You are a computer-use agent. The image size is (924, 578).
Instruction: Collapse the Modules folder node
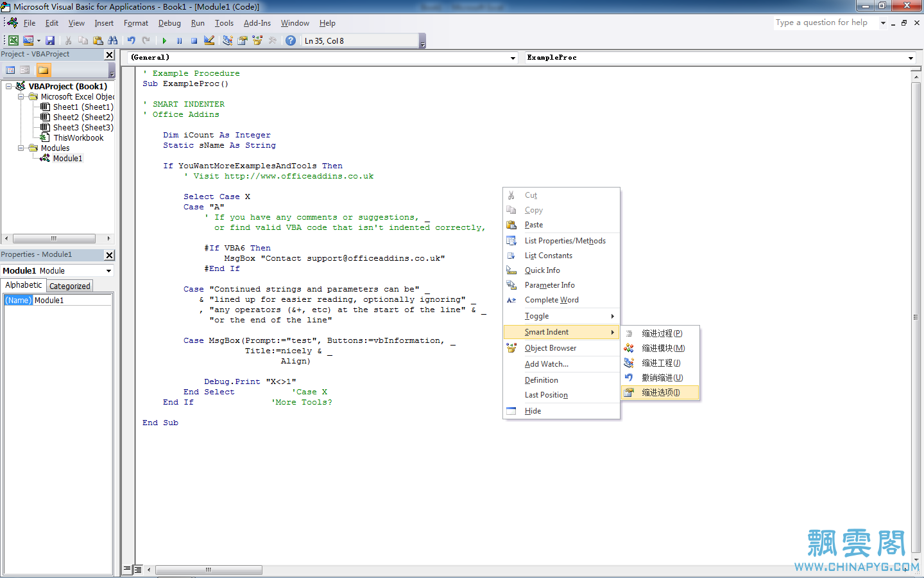tap(21, 148)
